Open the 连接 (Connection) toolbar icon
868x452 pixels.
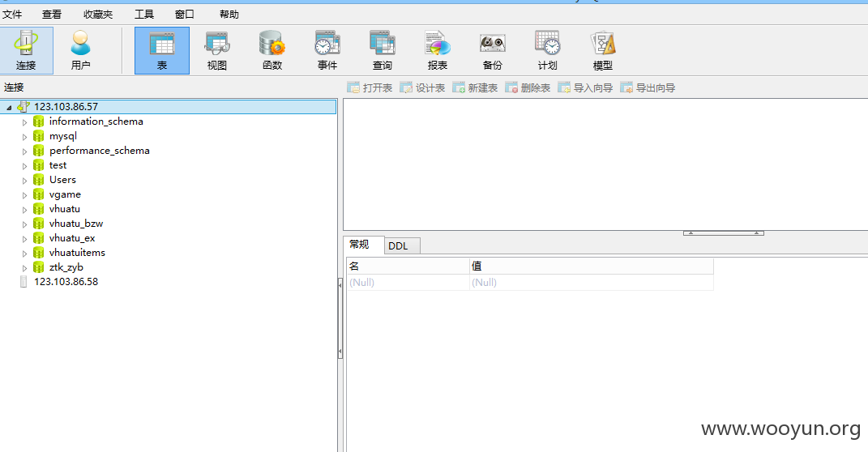point(26,50)
